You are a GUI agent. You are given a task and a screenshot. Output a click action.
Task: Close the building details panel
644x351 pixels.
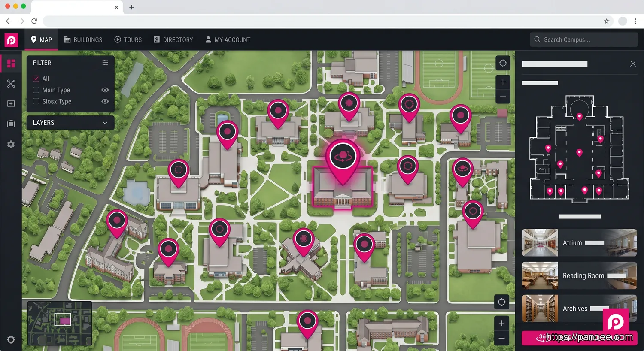pyautogui.click(x=633, y=64)
